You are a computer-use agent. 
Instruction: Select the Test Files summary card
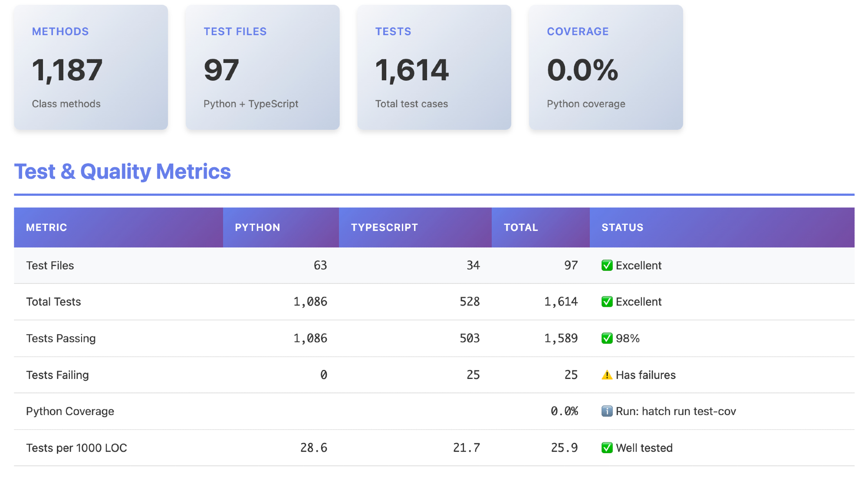(x=263, y=67)
